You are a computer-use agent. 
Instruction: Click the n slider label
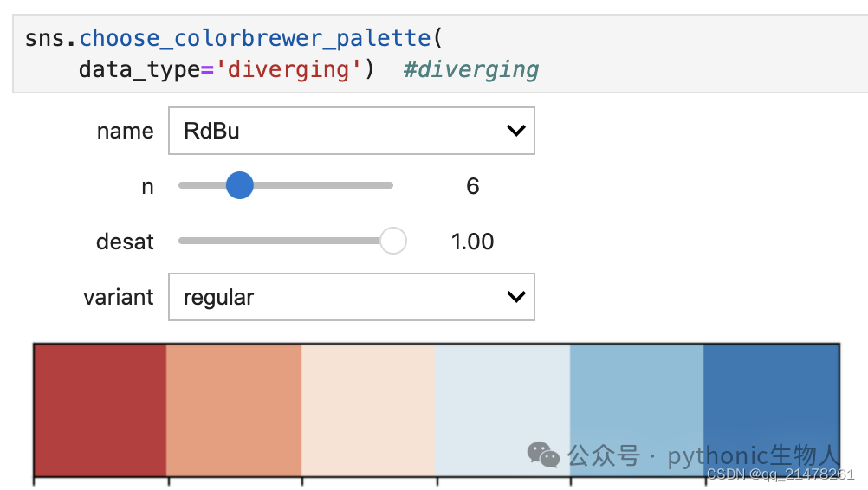(147, 187)
